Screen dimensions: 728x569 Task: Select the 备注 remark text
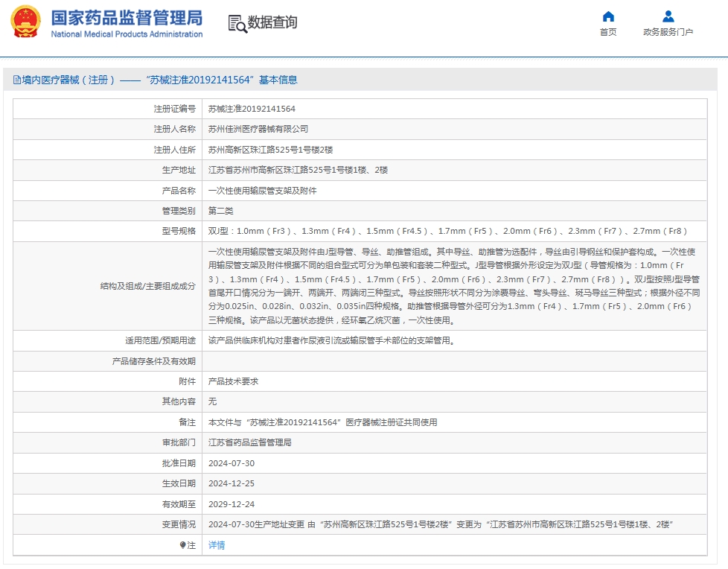pos(322,422)
